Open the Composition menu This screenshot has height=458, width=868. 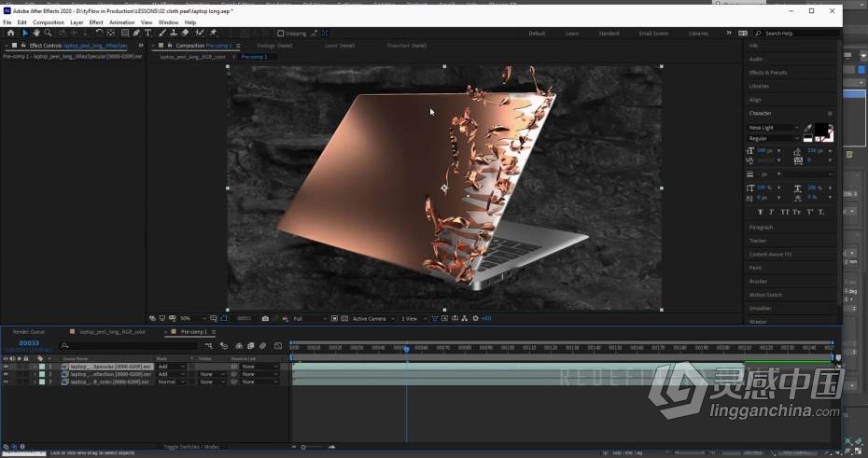pyautogui.click(x=49, y=22)
